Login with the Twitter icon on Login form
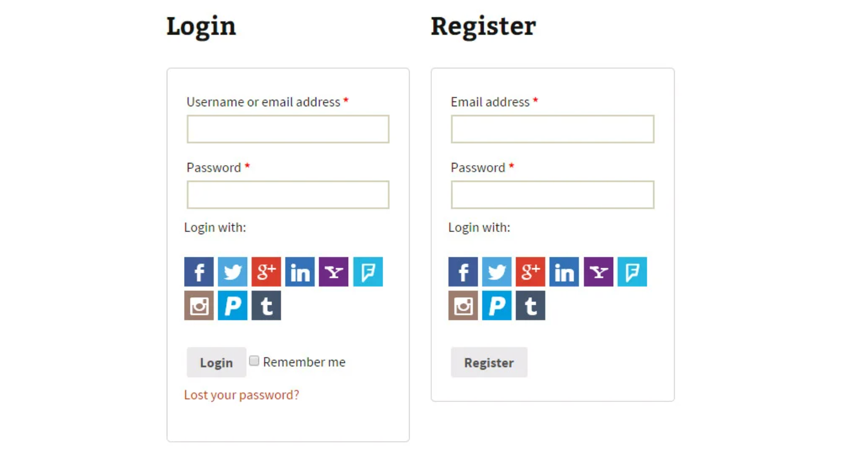Image resolution: width=868 pixels, height=464 pixels. point(232,272)
